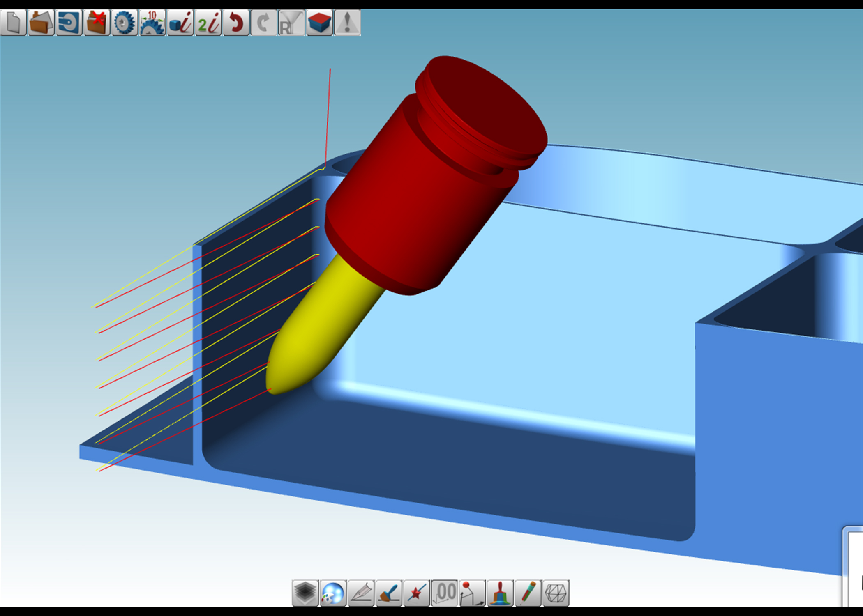Click the blue disk Save icon

click(69, 23)
